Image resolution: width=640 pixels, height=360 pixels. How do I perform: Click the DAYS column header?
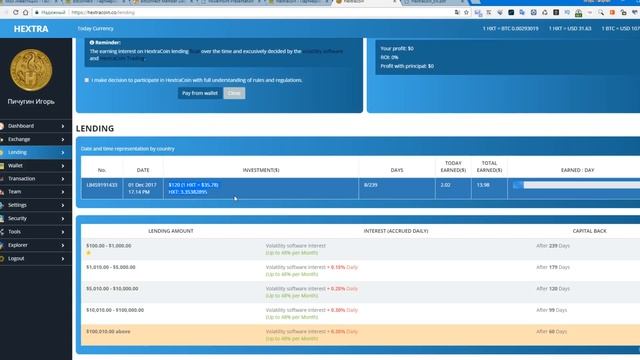pos(397,170)
